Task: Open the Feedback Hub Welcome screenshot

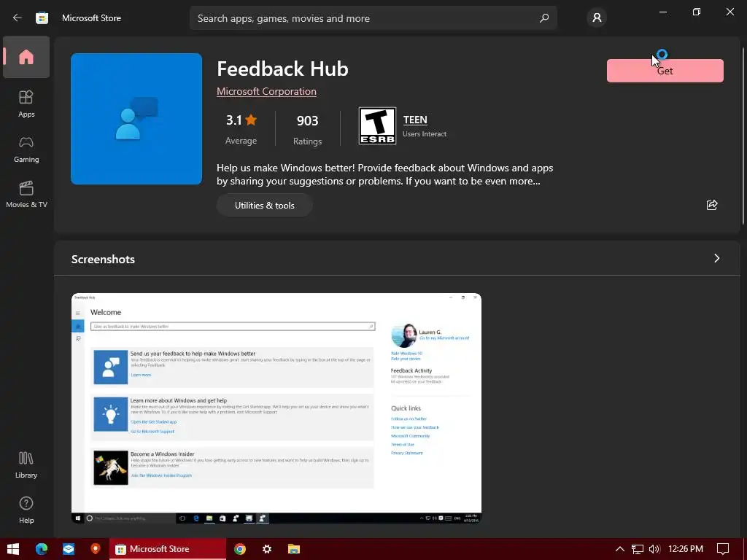Action: (276, 408)
